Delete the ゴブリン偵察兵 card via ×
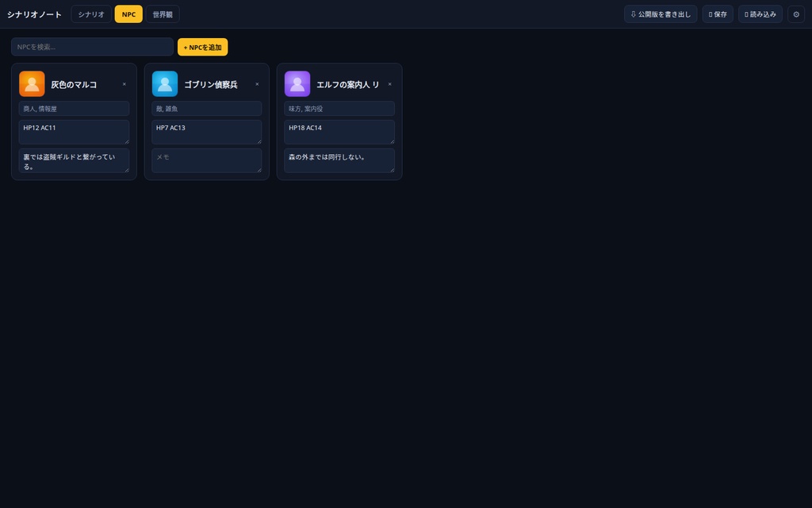This screenshot has width=812, height=508. tap(257, 84)
